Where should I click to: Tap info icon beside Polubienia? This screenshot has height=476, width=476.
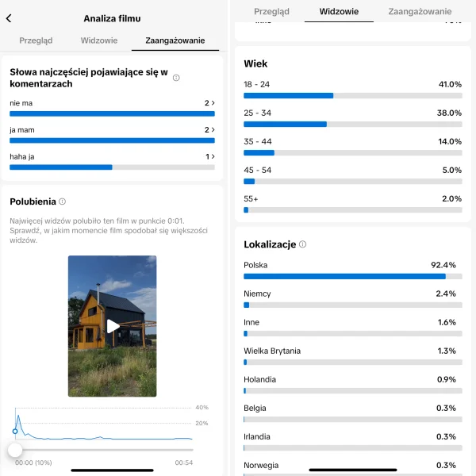point(63,202)
